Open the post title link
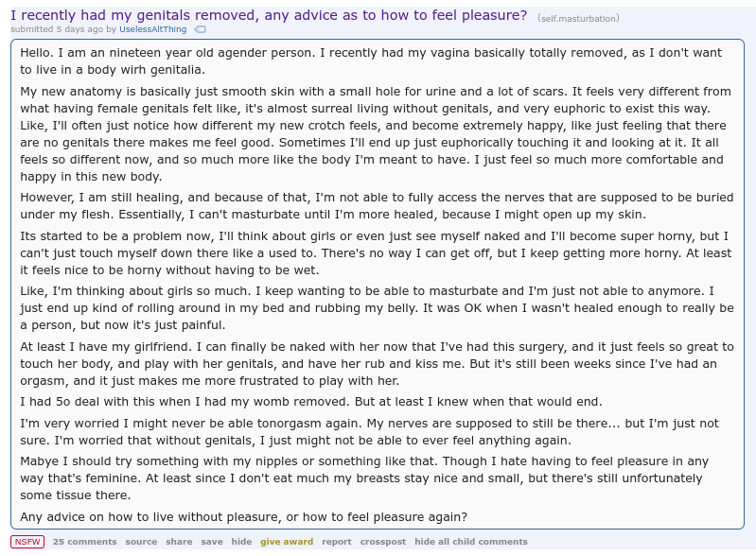This screenshot has width=756, height=556. pos(268,15)
